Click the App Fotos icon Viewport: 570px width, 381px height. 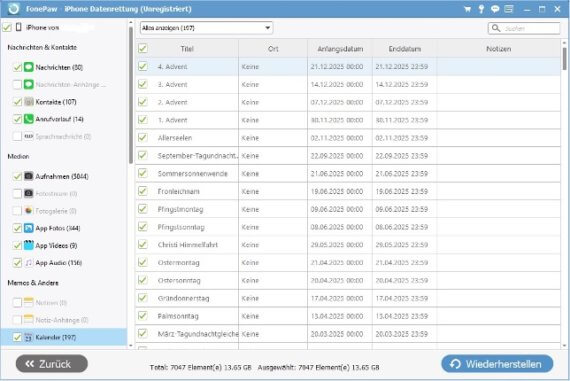pyautogui.click(x=29, y=228)
